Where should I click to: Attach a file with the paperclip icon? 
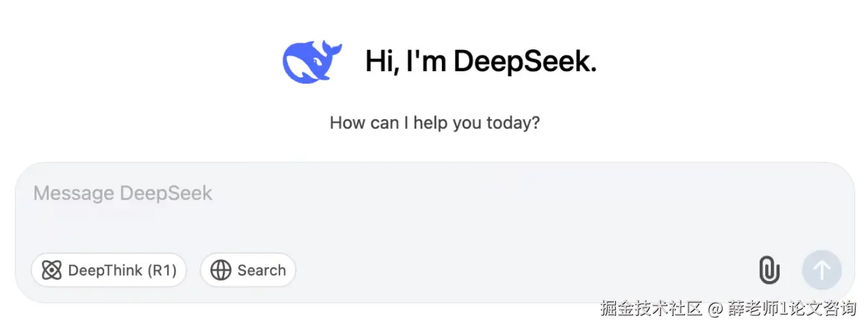pyautogui.click(x=769, y=270)
